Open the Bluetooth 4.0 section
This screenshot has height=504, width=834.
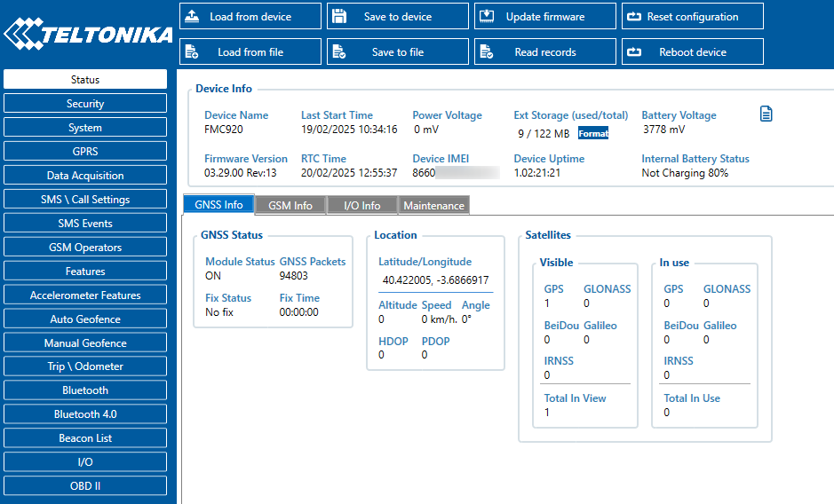85,414
